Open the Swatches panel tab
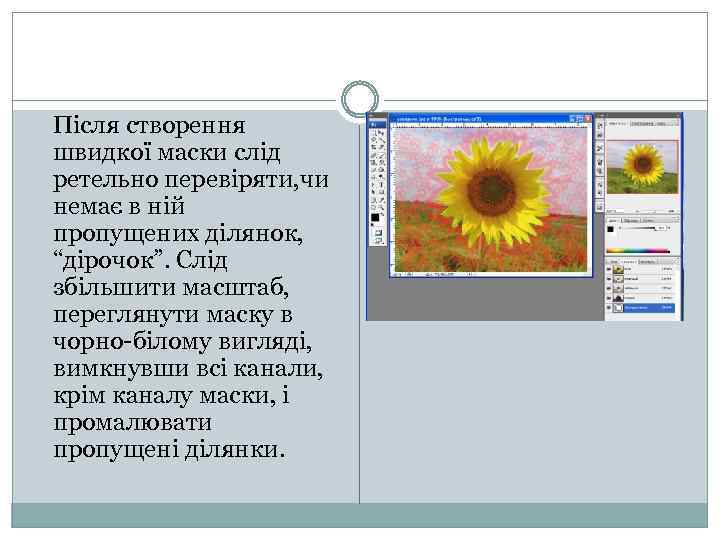Image resolution: width=720 pixels, height=540 pixels. pos(631,221)
